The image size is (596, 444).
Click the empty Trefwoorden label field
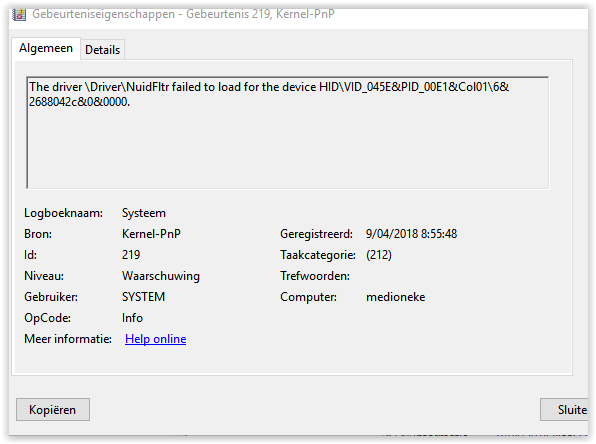315,276
